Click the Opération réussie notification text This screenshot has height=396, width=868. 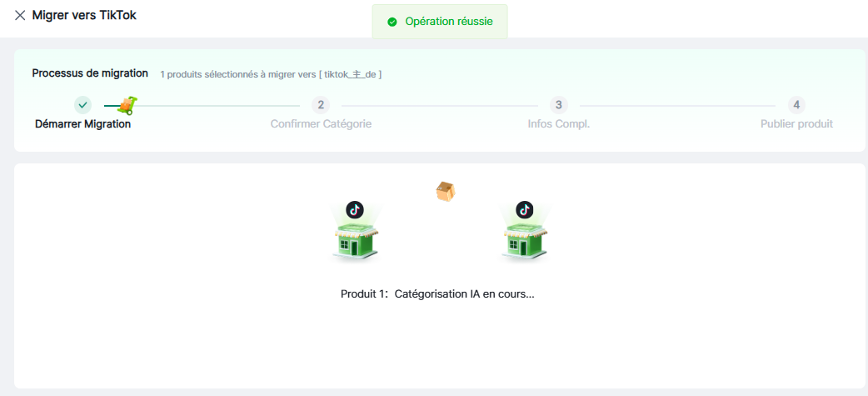(449, 22)
